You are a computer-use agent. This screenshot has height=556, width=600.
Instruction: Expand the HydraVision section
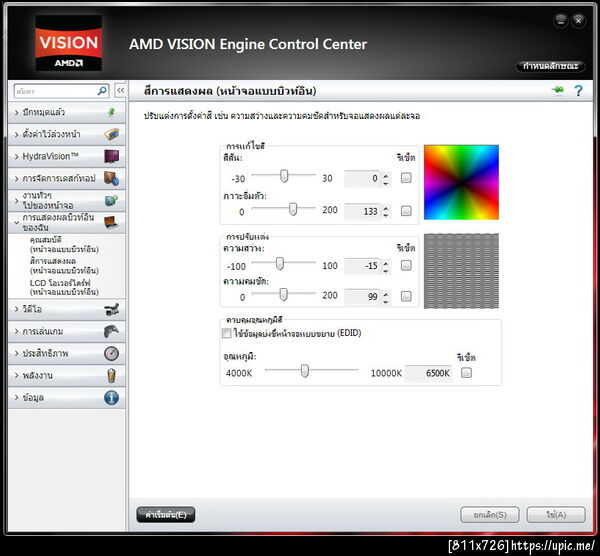pos(67,157)
